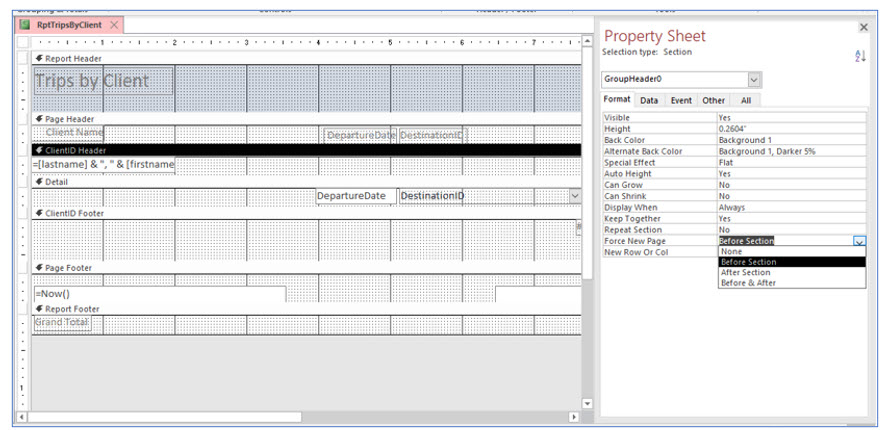Choose Before Section in the dropdown list
890x430 pixels.
pyautogui.click(x=792, y=262)
